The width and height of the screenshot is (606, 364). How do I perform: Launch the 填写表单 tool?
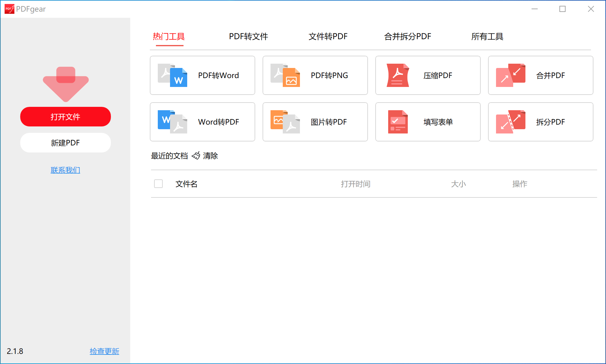[428, 122]
